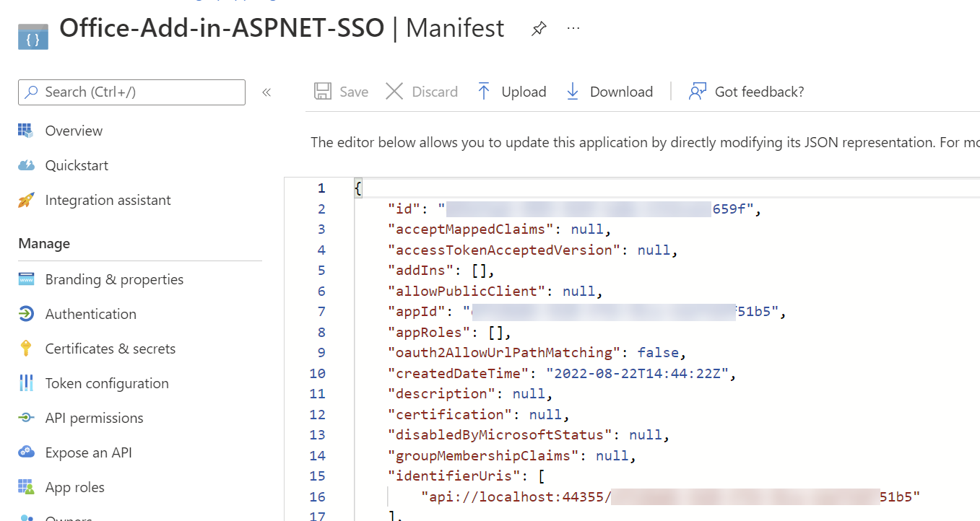Image resolution: width=980 pixels, height=521 pixels.
Task: Select the Overview icon in sidebar
Action: [x=27, y=131]
